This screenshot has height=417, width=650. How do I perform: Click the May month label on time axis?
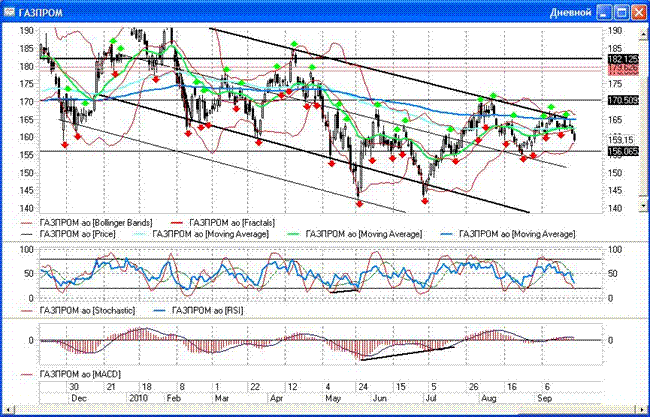pyautogui.click(x=333, y=398)
